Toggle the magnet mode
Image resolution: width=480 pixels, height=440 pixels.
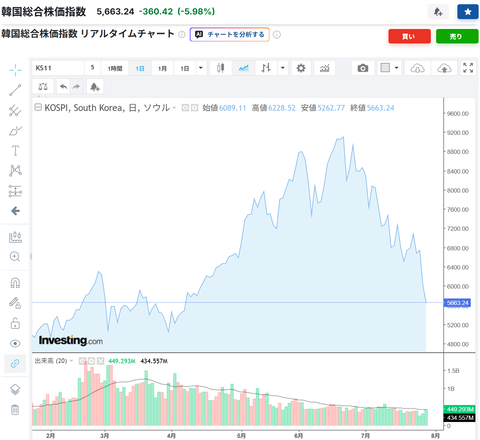tap(15, 283)
